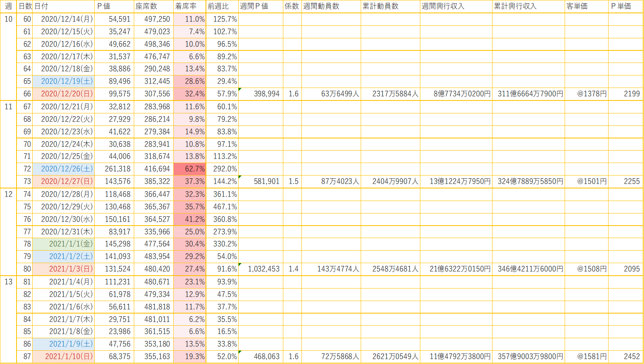
Task: Click the 前週比 column header
Action: point(222,6)
